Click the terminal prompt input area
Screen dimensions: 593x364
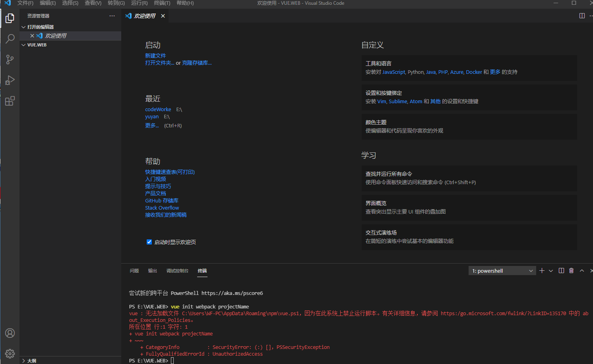tap(172, 361)
